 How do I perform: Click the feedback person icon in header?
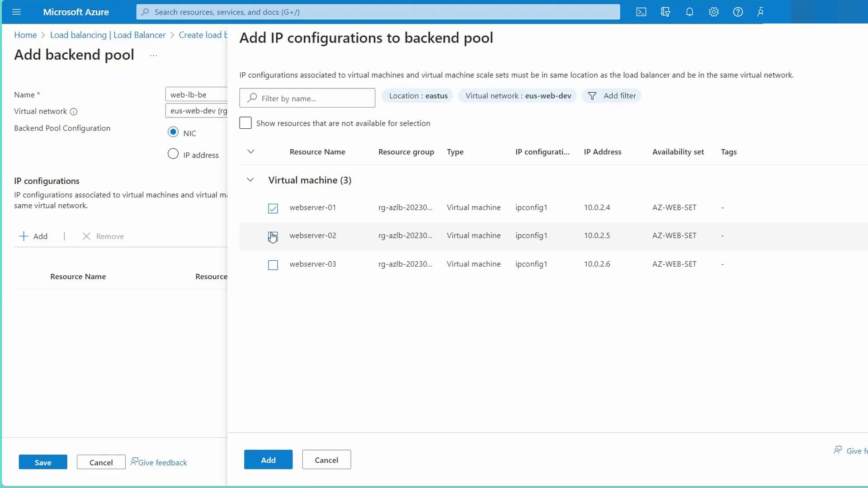point(761,12)
